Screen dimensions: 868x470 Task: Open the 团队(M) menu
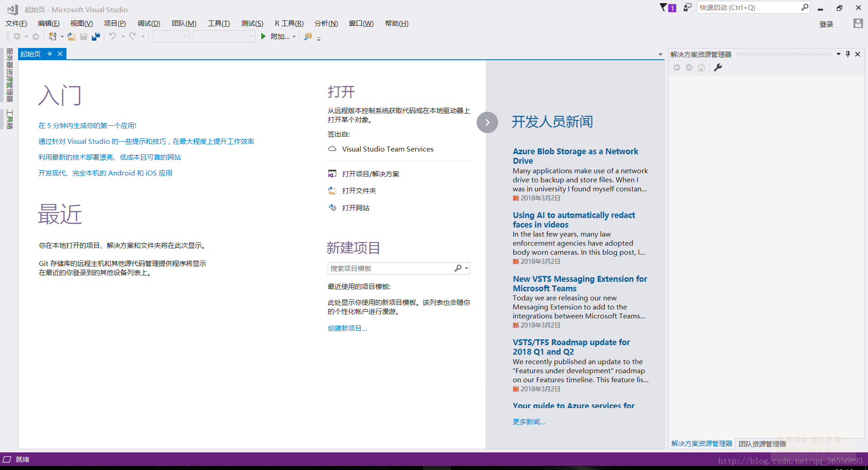coord(184,24)
